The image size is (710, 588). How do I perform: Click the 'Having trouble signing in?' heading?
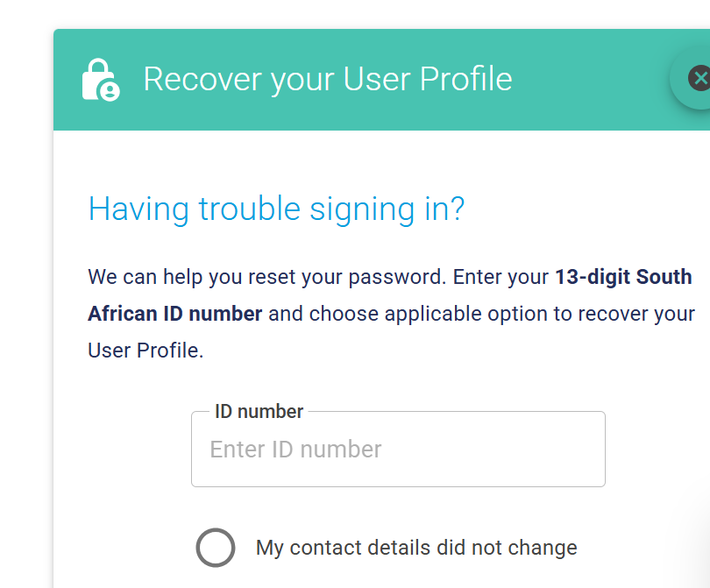click(x=276, y=209)
